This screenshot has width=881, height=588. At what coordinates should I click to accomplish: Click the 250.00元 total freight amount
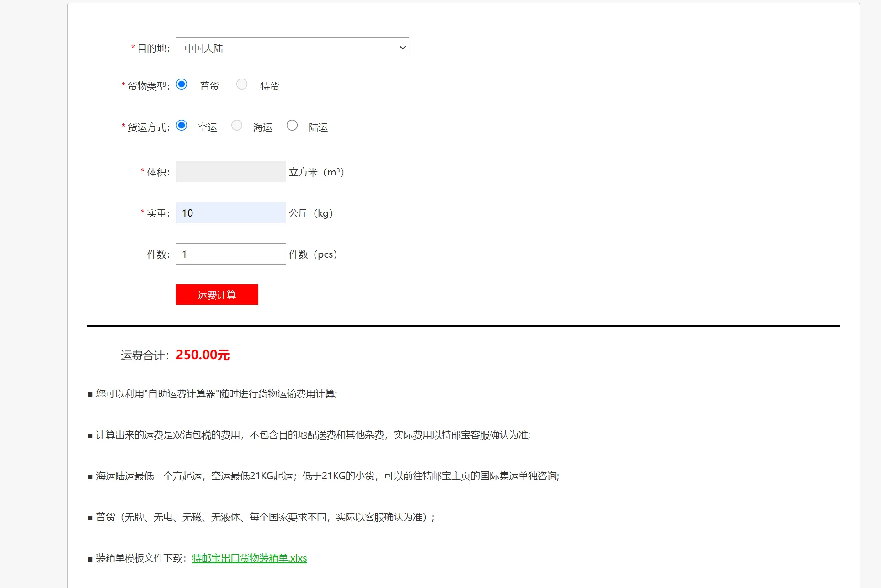pyautogui.click(x=203, y=355)
